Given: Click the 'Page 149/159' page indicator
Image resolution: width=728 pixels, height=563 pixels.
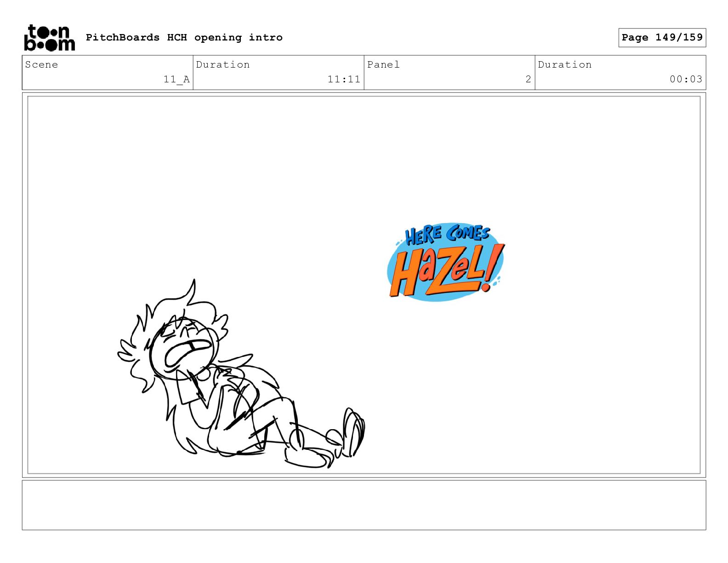Looking at the screenshot, I should (x=662, y=38).
